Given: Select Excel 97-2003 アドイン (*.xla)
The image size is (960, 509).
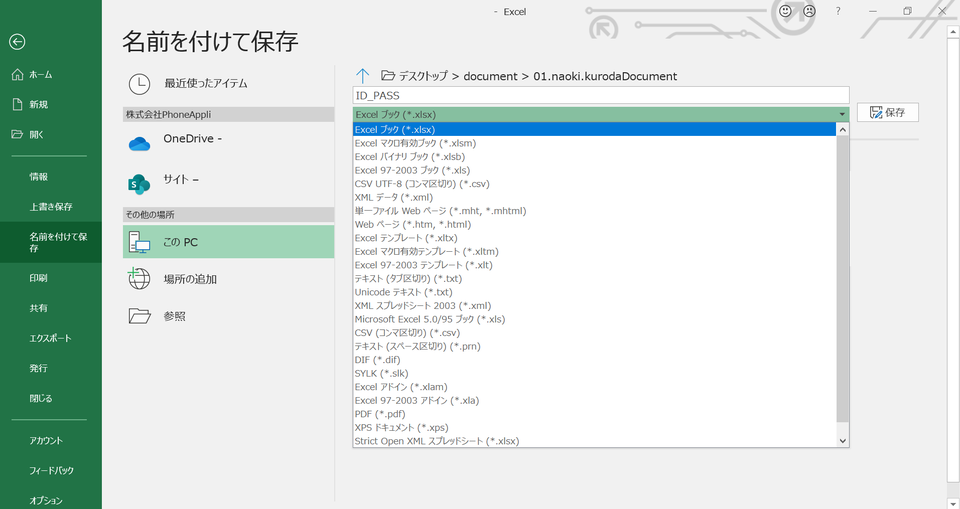Looking at the screenshot, I should pyautogui.click(x=594, y=400).
